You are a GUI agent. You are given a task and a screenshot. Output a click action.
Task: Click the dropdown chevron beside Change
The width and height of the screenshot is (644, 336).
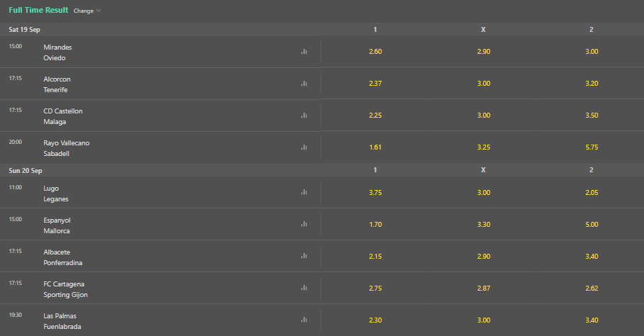[x=99, y=11]
